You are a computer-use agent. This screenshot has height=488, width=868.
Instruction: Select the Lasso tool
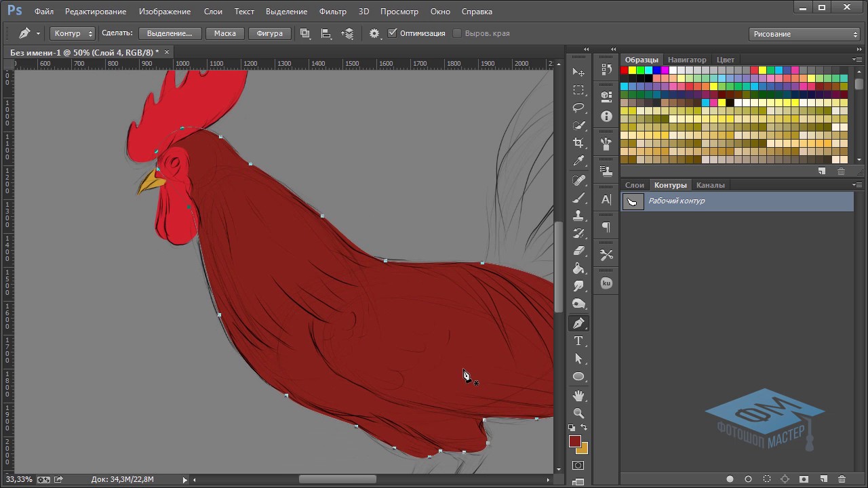click(578, 108)
